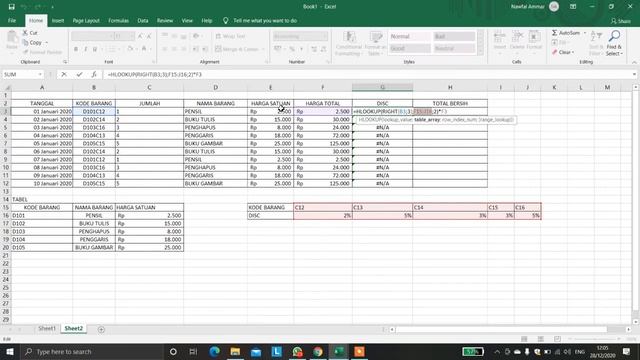Viewport: 640px width, 360px height.
Task: Open Conditional Formatting menu
Action: pyautogui.click(x=348, y=43)
